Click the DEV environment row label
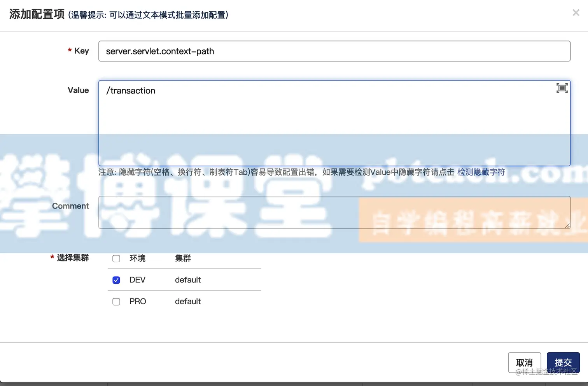Screen dimensions: 588x386 [137, 279]
